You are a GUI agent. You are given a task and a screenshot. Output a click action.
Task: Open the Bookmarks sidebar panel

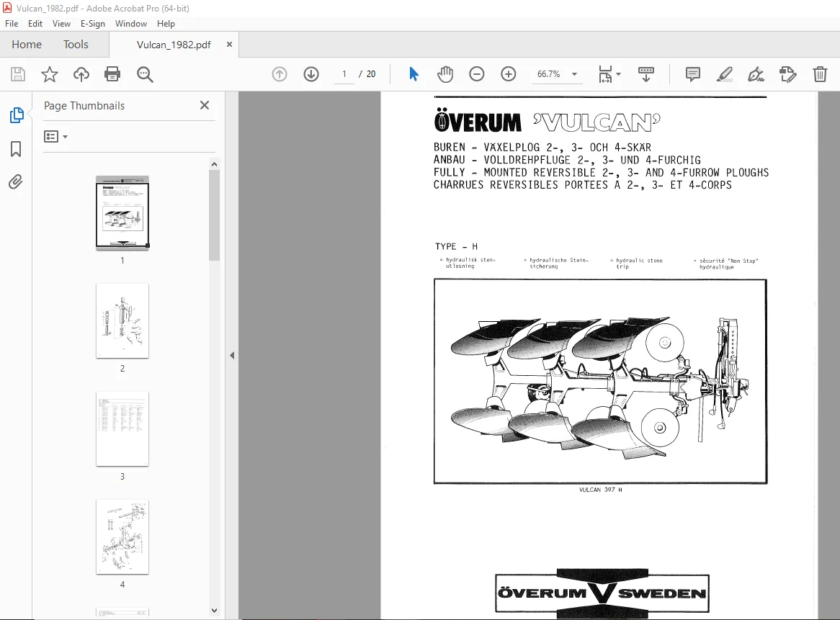coord(16,149)
